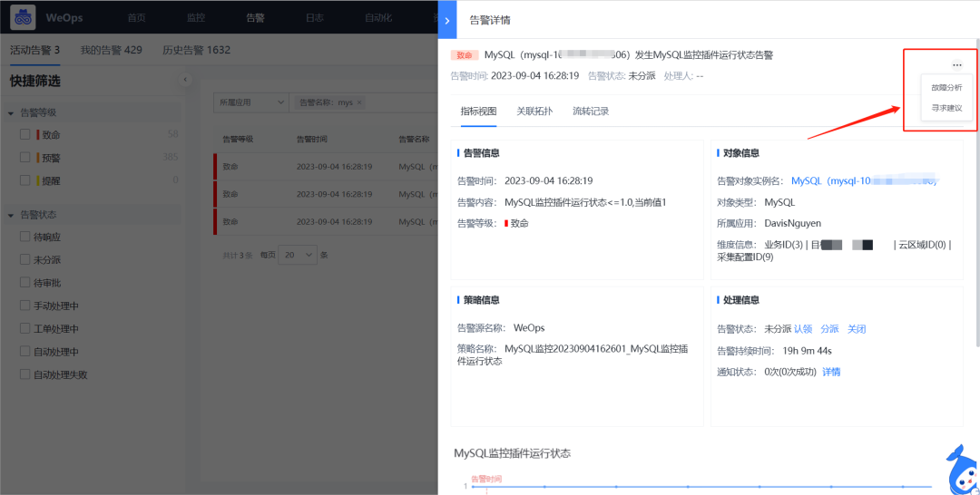Enable the 自动处理失败 status filter
Screen dimensions: 980x495
[25, 374]
